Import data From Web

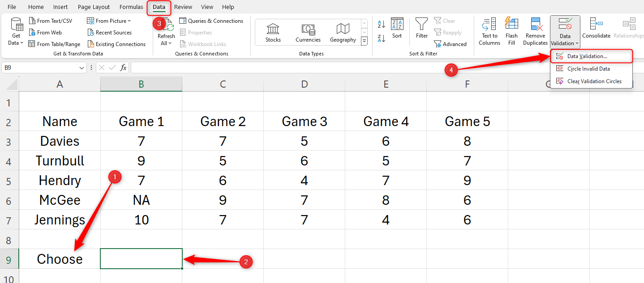(x=45, y=32)
